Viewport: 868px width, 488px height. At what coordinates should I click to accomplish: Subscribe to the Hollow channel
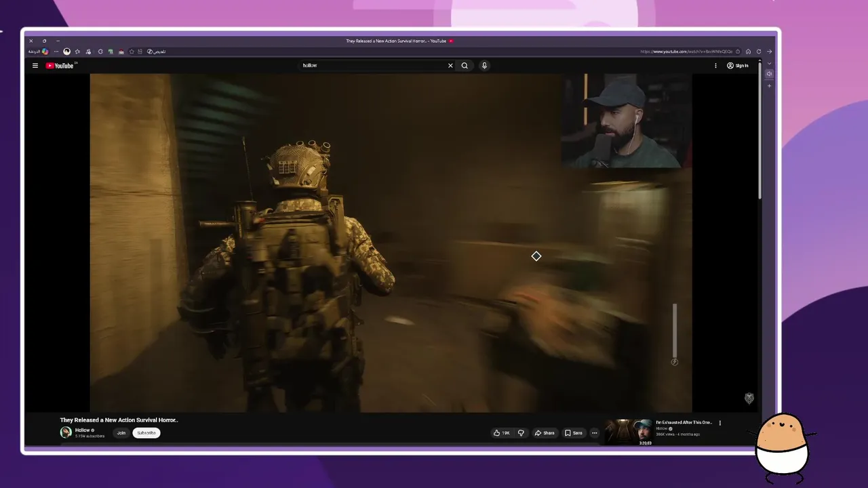pyautogui.click(x=146, y=433)
